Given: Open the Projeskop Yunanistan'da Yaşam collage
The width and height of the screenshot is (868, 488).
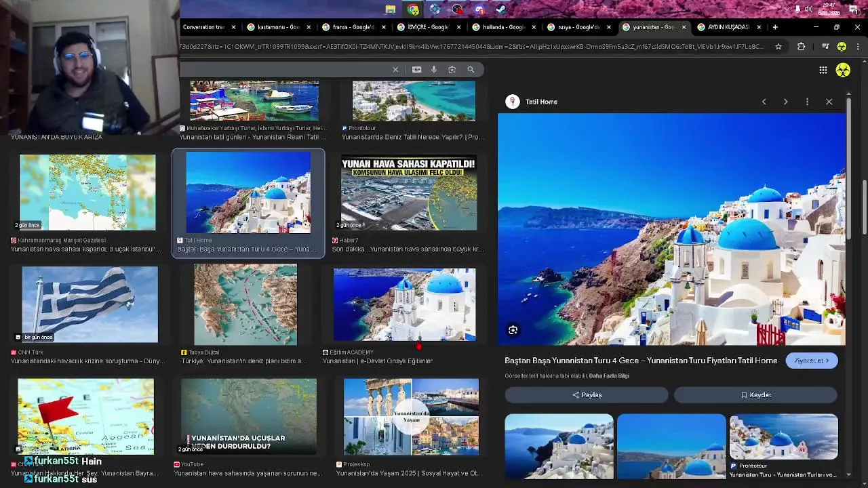Looking at the screenshot, I should (x=411, y=416).
